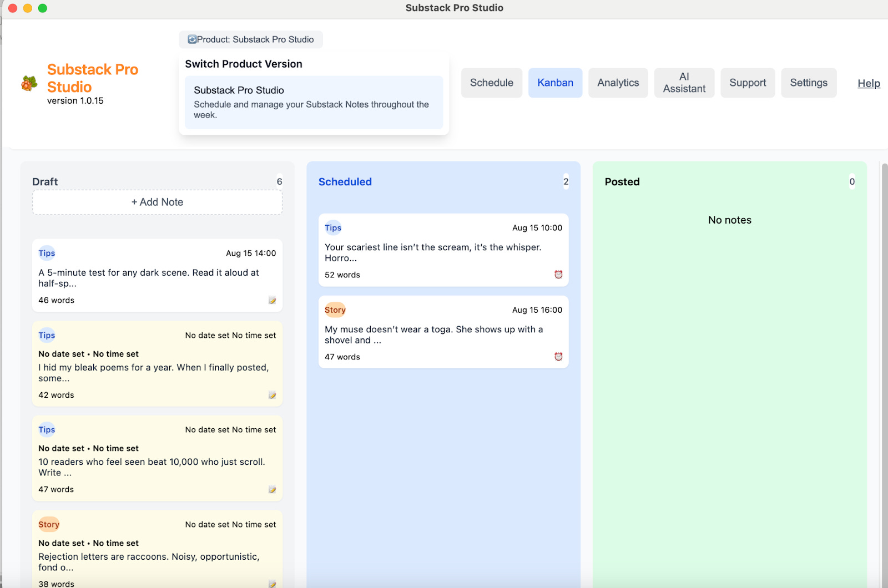Screen dimensions: 888x588
Task: Click the Substack Pro Studio logo icon
Action: click(29, 83)
